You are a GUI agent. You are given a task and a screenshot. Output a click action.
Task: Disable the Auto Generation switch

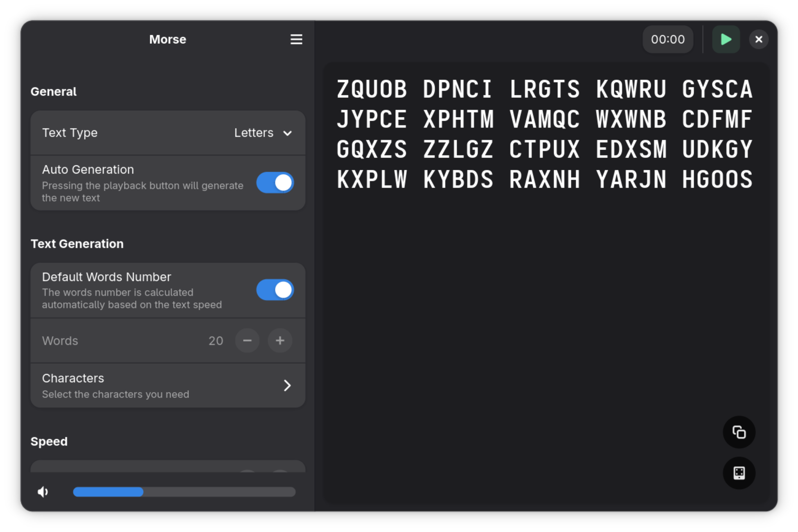(x=275, y=183)
